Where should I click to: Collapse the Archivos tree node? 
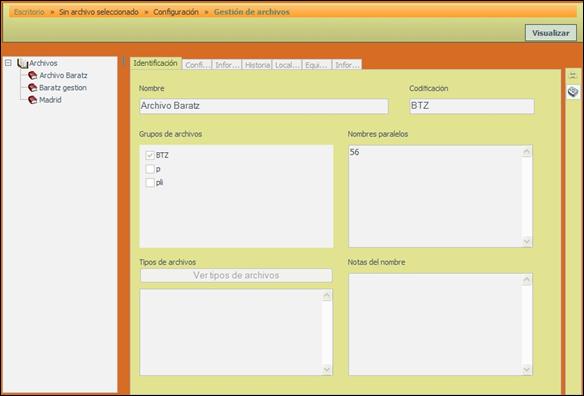pyautogui.click(x=8, y=63)
